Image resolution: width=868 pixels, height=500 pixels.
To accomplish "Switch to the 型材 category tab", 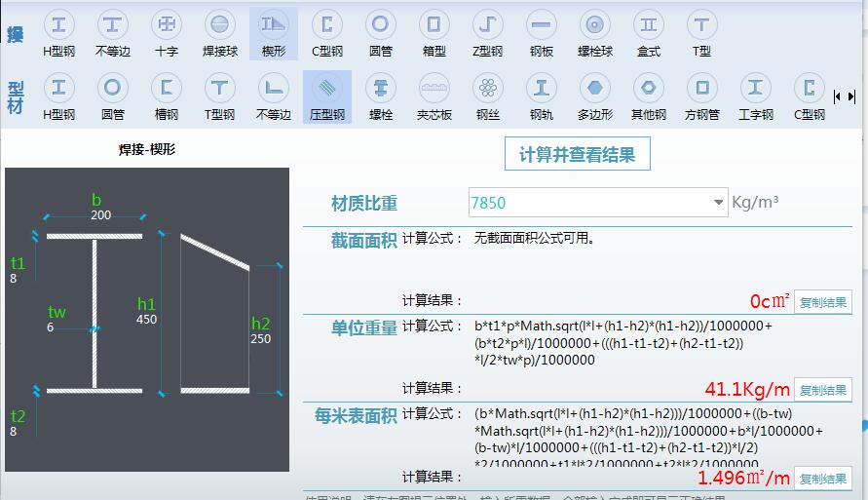I will (x=16, y=96).
